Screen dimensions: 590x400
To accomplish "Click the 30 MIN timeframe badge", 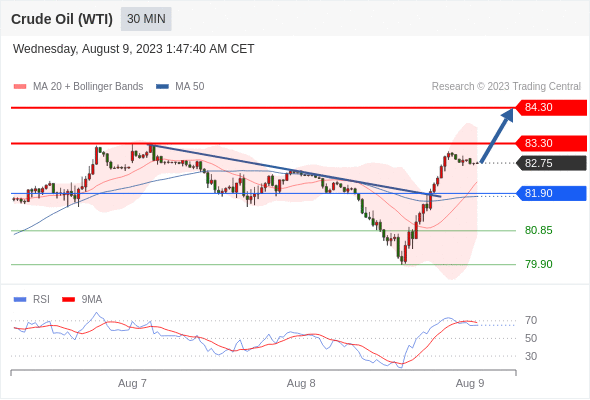I will [x=146, y=19].
